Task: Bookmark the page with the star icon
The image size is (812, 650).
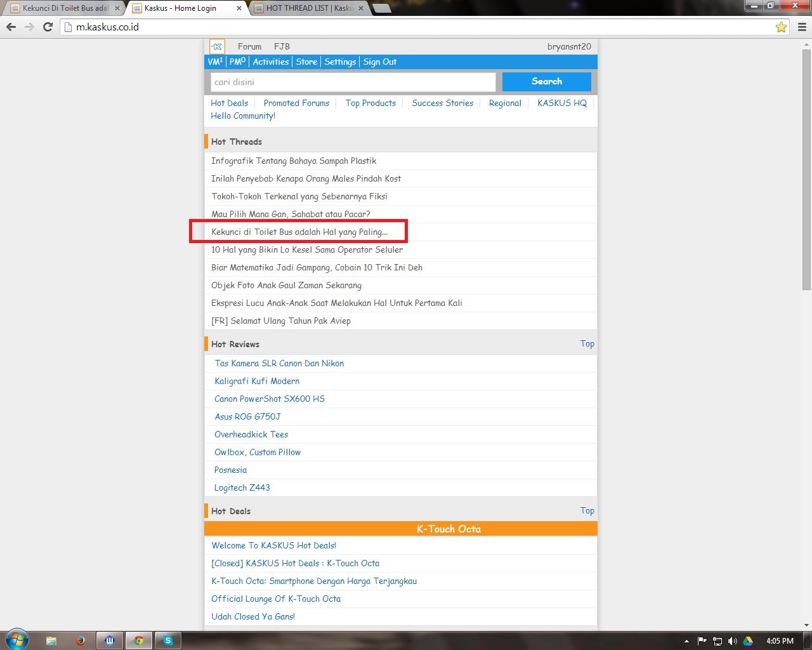Action: pyautogui.click(x=781, y=27)
